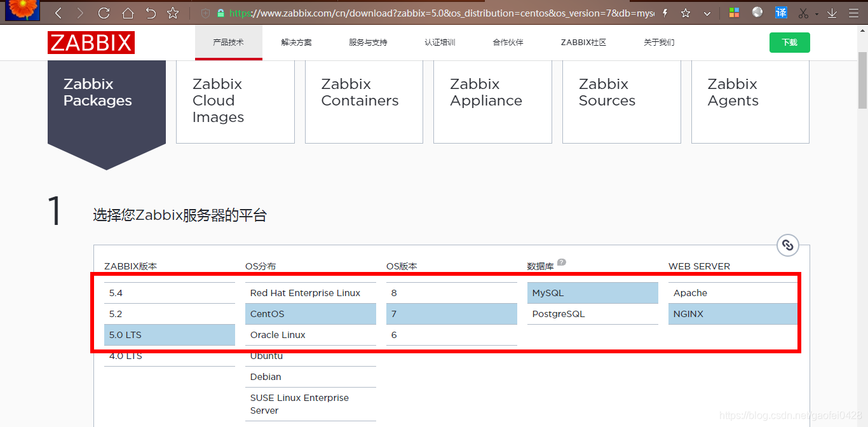
Task: Open the 服务与支持 menu
Action: (x=368, y=43)
